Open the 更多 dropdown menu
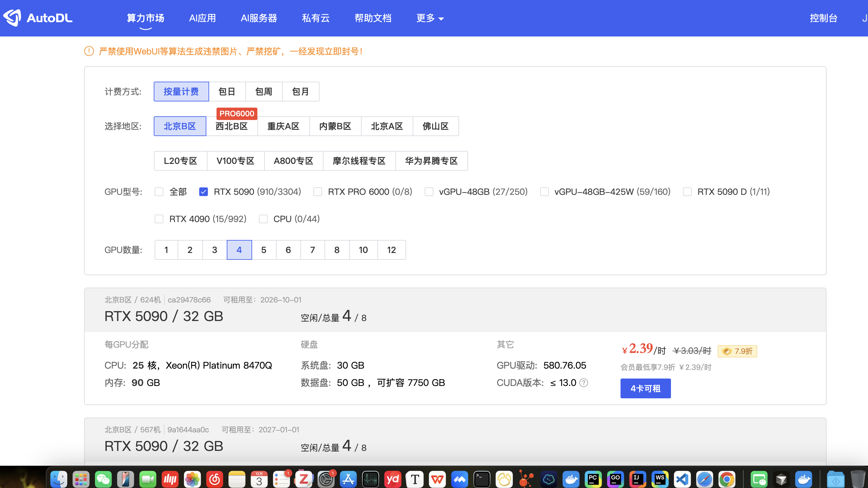This screenshot has width=868, height=488. (x=429, y=18)
